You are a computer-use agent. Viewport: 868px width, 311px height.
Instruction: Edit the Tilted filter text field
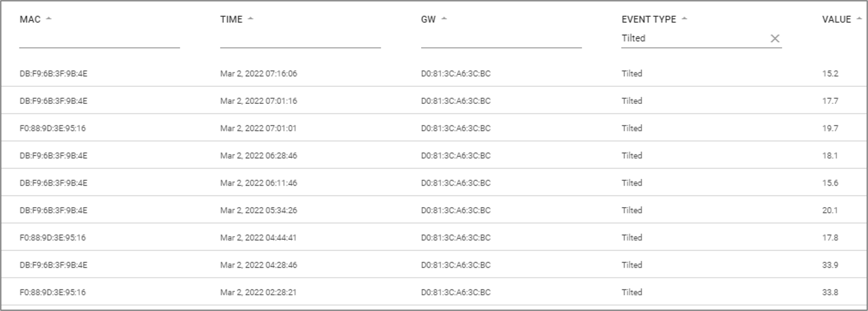tap(694, 38)
